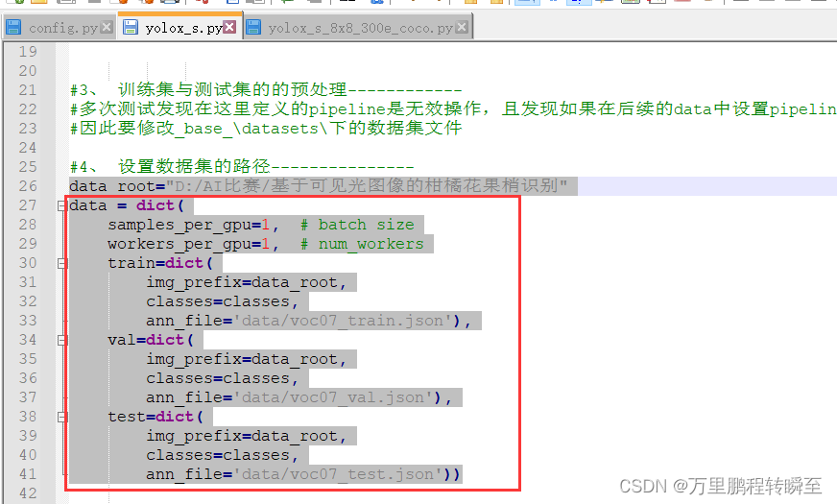
Task: Place cursor in 'samples_per_gpu=1,' on line 28
Action: click(193, 225)
